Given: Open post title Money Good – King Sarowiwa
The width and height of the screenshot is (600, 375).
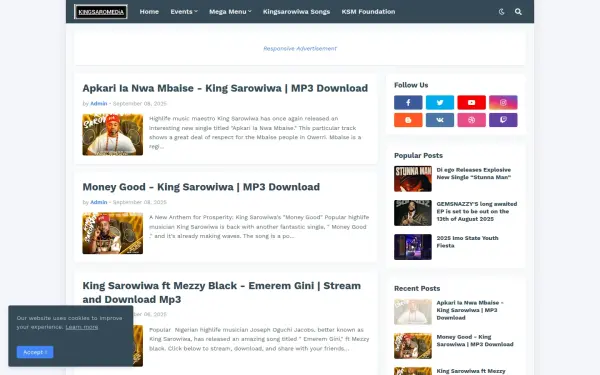Looking at the screenshot, I should (201, 187).
